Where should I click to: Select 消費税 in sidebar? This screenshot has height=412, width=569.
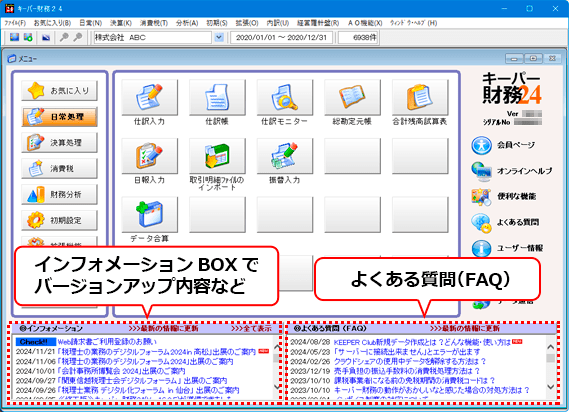click(x=60, y=168)
